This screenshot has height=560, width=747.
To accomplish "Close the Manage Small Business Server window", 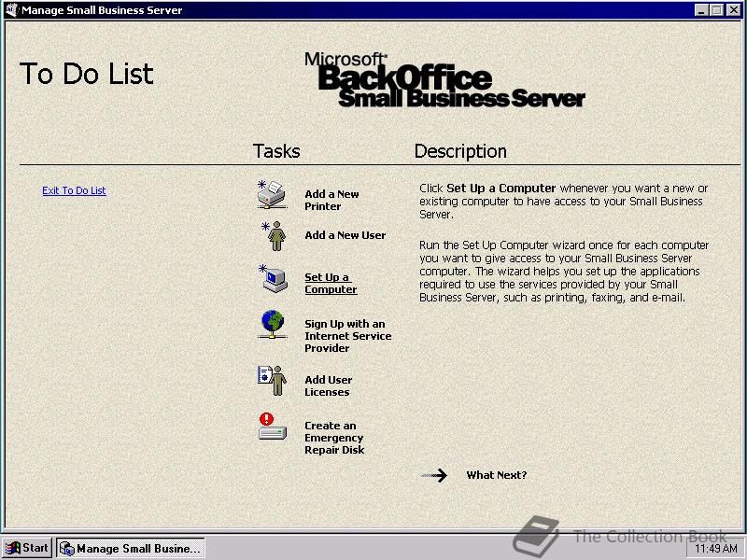I will (x=733, y=9).
